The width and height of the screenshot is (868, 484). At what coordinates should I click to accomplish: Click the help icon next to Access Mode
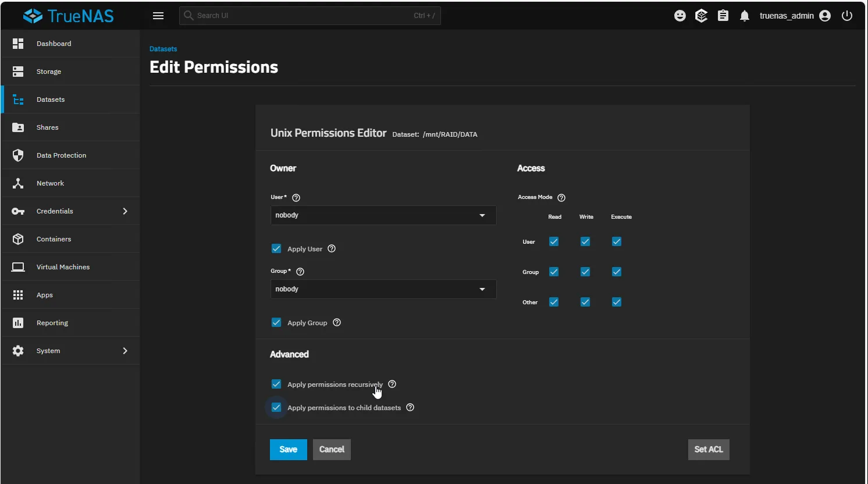tap(561, 198)
